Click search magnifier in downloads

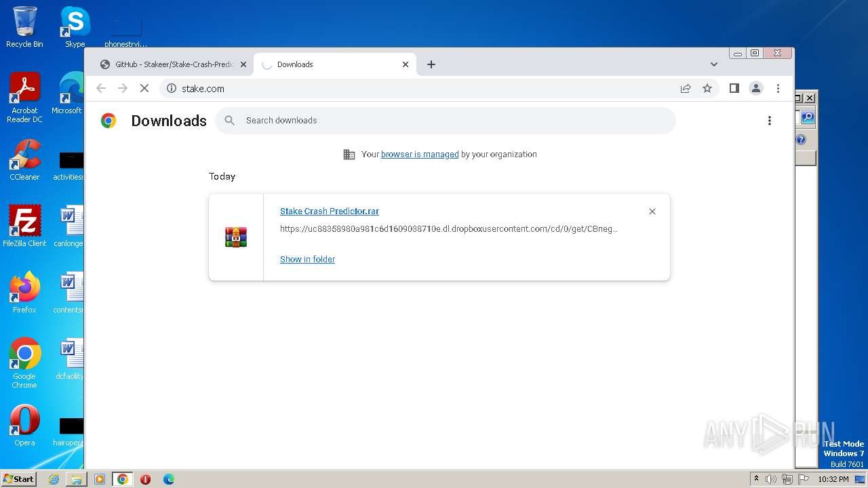[230, 121]
